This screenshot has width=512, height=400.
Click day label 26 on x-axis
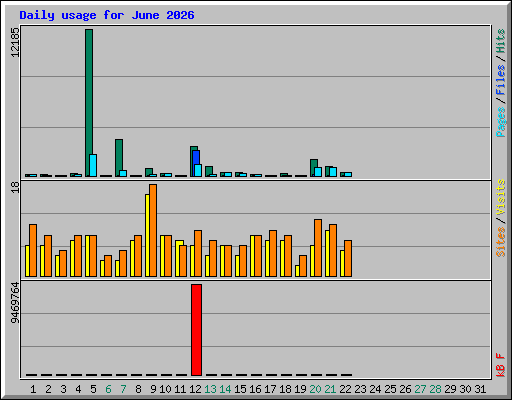[x=405, y=389]
